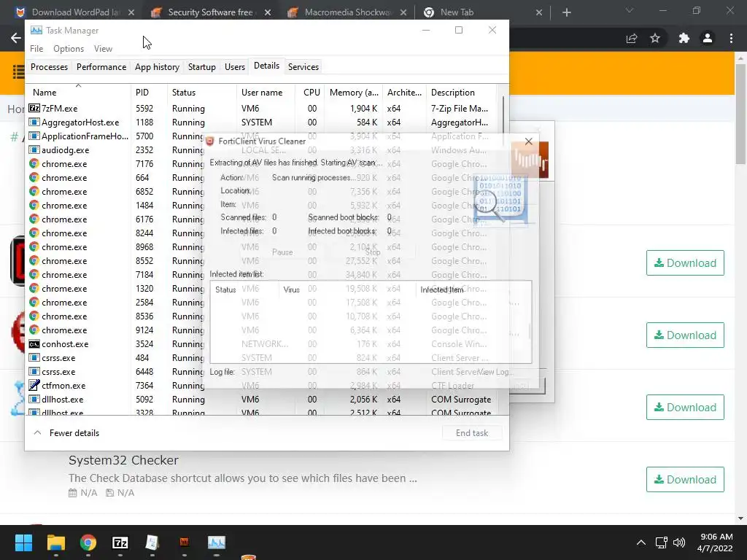Close the New Tab browser tab
747x560 pixels.
pos(539,12)
